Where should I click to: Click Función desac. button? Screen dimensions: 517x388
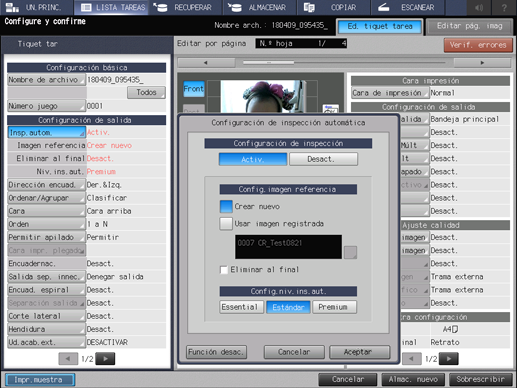tap(216, 352)
